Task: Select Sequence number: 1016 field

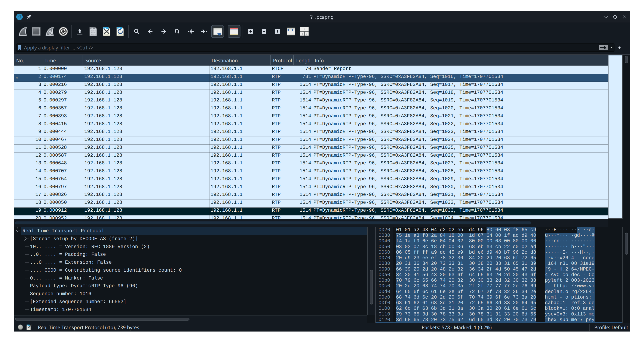Action: pos(61,294)
